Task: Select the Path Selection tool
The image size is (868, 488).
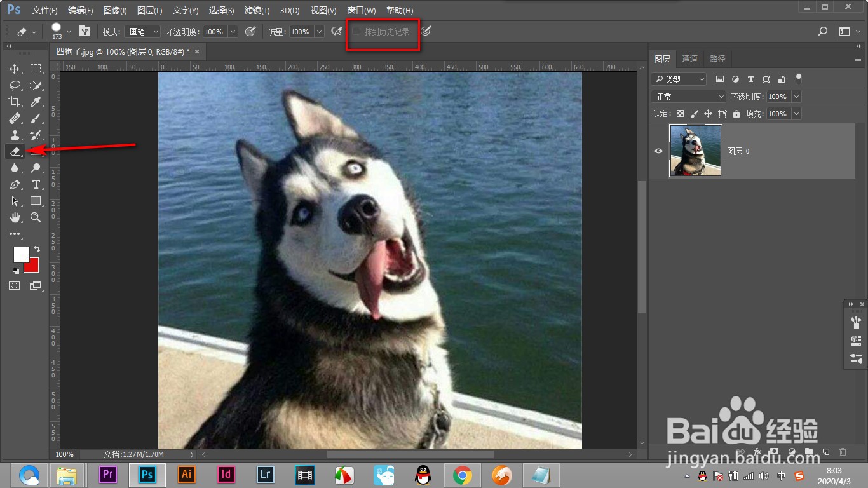Action: coord(14,201)
